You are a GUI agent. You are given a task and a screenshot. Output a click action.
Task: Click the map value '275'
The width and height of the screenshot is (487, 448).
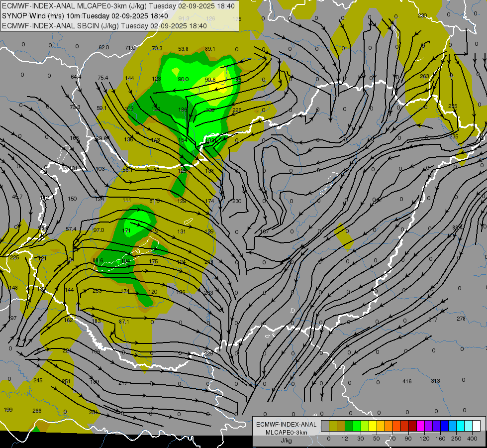tap(453, 106)
